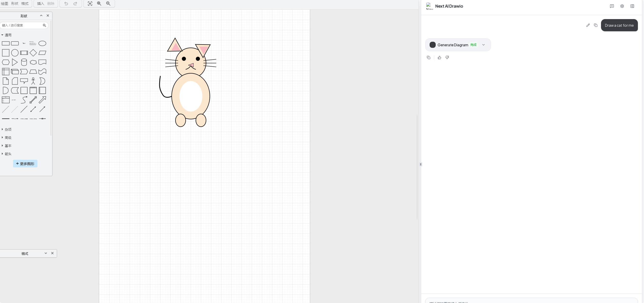
Task: Expand the 格式 panel chevron
Action: tap(46, 253)
